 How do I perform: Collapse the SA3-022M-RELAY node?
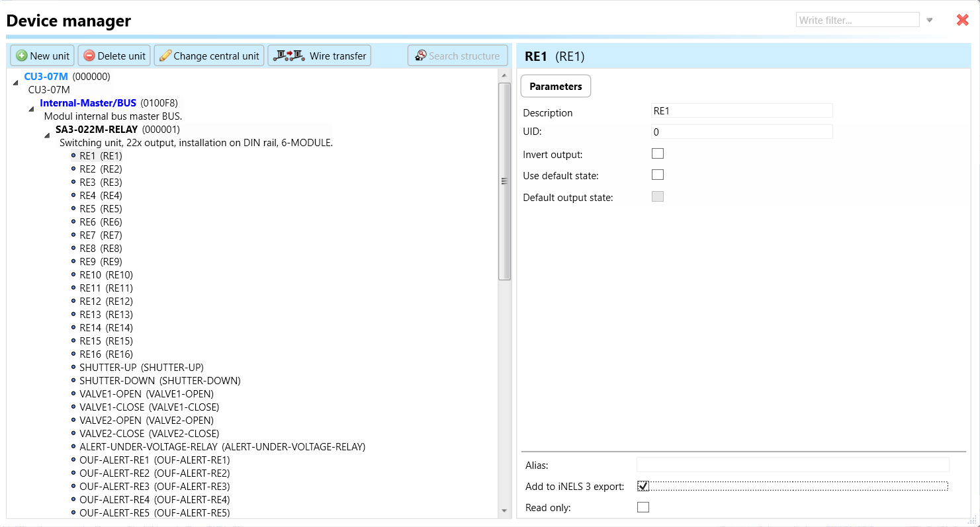tap(47, 136)
